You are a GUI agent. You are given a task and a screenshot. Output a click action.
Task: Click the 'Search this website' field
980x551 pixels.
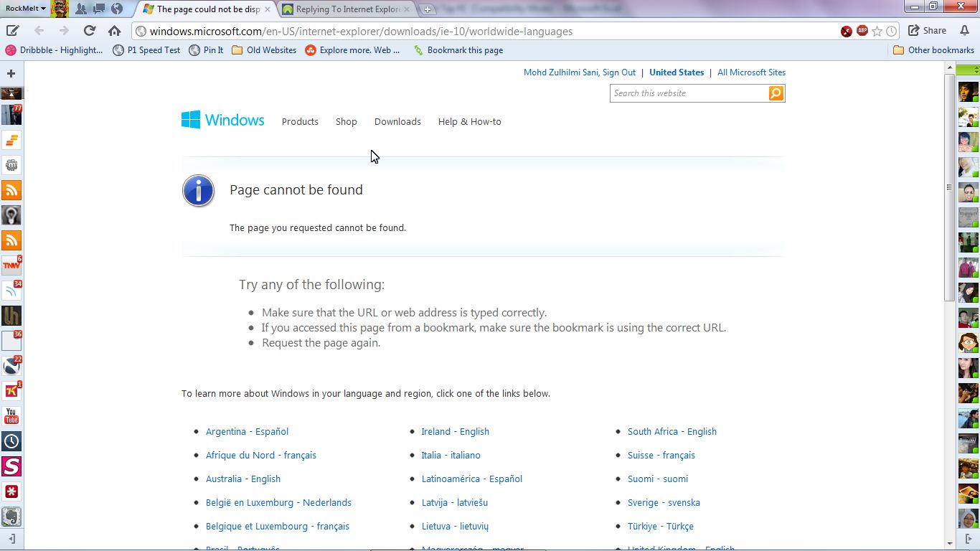[689, 93]
